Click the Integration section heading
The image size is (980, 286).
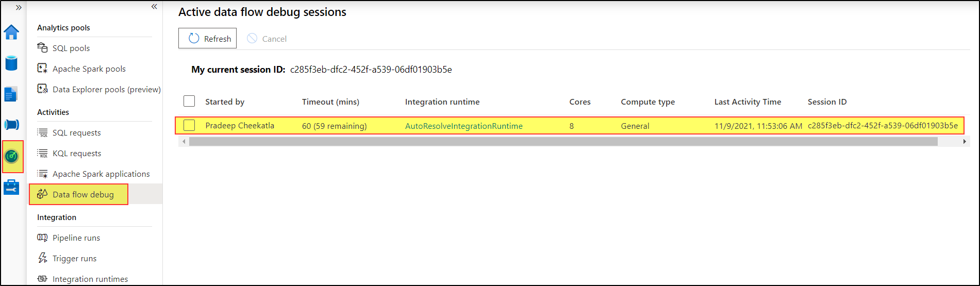point(57,217)
